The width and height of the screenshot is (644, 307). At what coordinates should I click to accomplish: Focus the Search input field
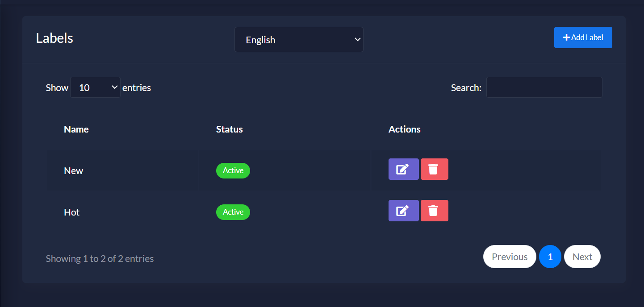click(544, 87)
